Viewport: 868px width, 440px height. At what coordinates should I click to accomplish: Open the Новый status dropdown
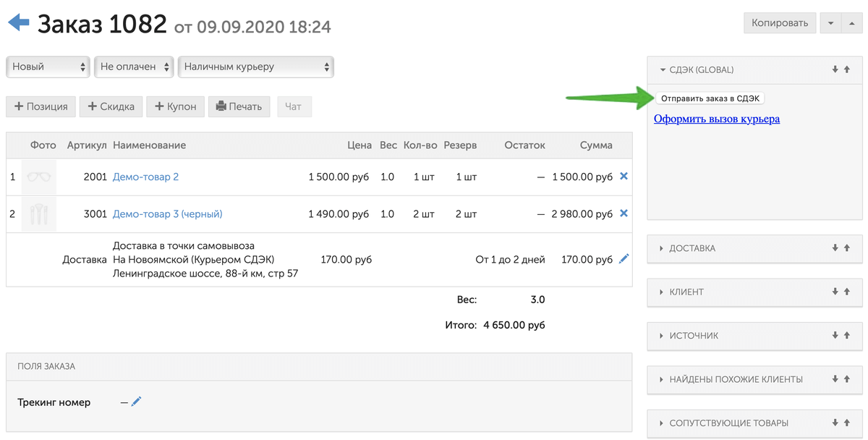point(48,67)
